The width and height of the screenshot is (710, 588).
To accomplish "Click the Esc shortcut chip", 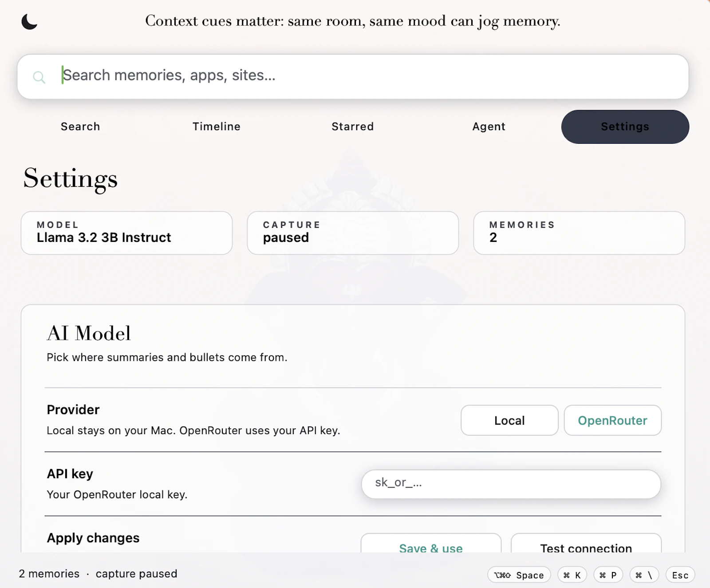I will coord(680,575).
